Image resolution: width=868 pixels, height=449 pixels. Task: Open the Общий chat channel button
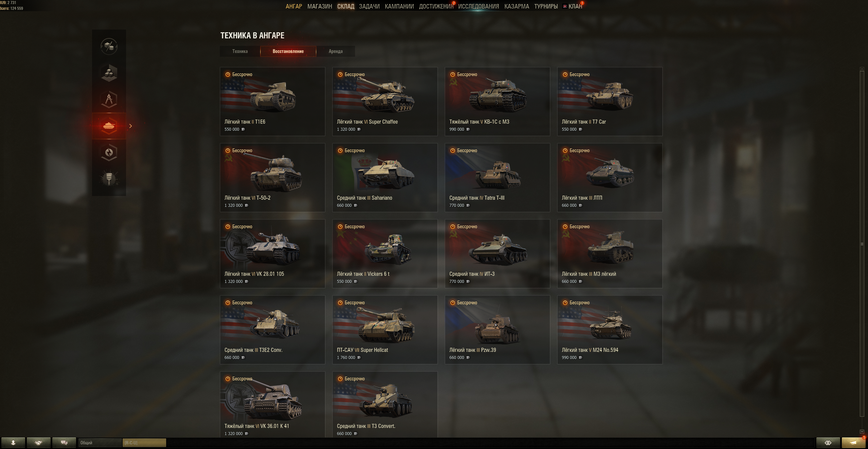(100, 443)
